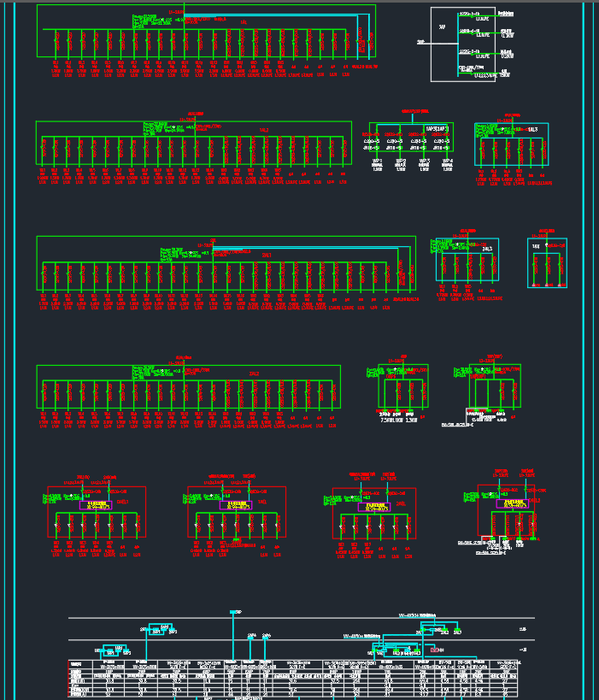This screenshot has height=700, width=599.
Task: Select the upper cyan breaker box in bottom-left schematic
Action: click(x=158, y=629)
